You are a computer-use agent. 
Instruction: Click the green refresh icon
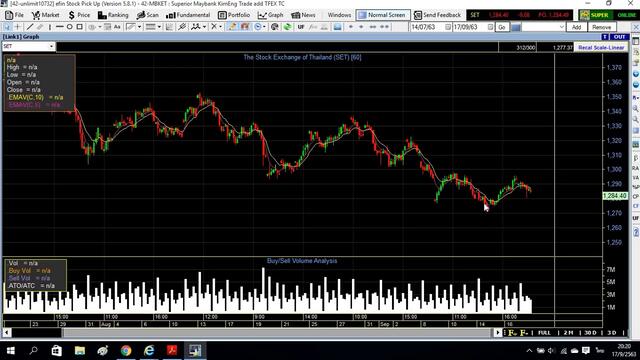tap(288, 27)
